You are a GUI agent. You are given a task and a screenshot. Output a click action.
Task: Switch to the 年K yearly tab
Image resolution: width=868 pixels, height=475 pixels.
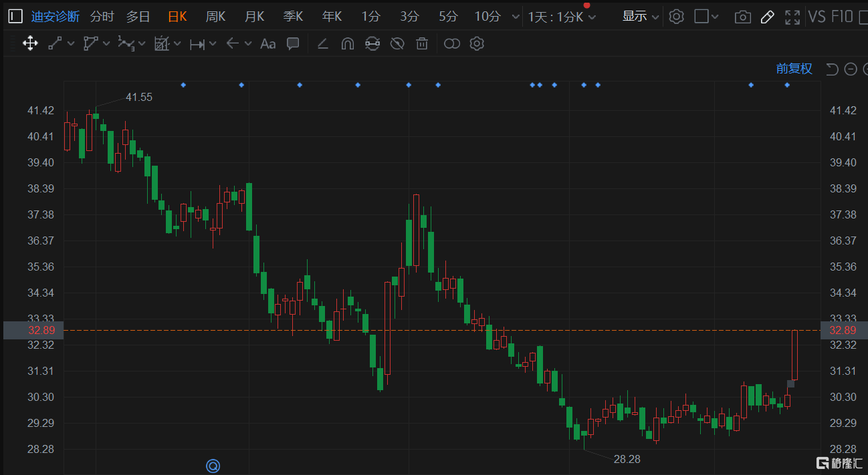332,17
